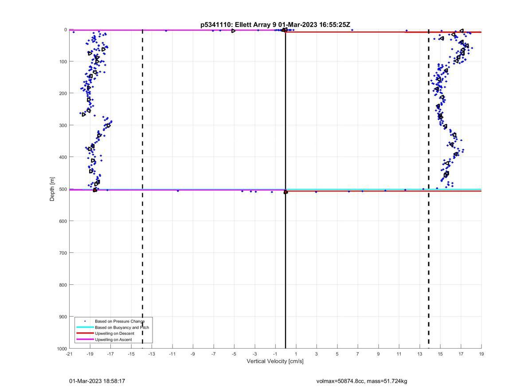
Task: Click the x-axis tick label '9'
Action: click(378, 354)
